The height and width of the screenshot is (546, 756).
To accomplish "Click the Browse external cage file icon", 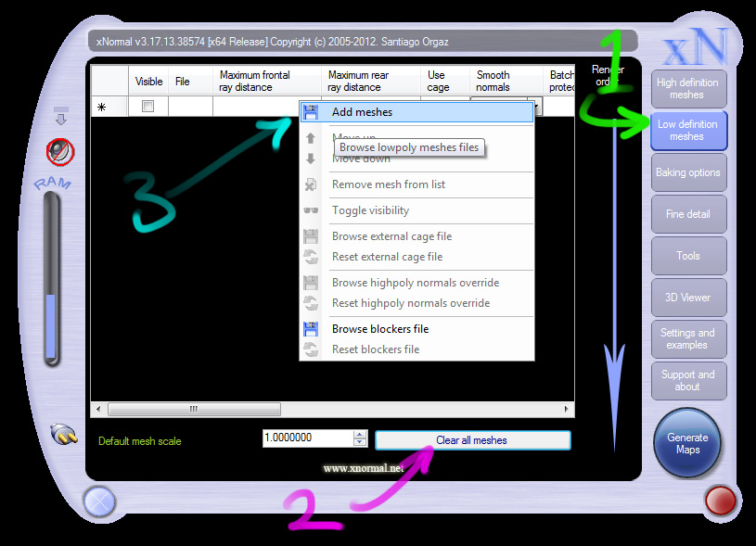I will click(311, 236).
